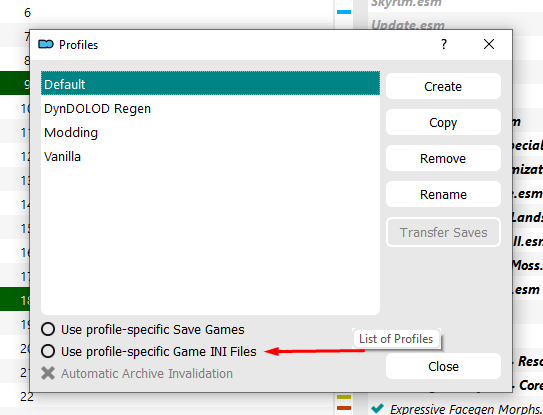
Task: Select the DynDOLOD Regen profile
Action: point(210,108)
